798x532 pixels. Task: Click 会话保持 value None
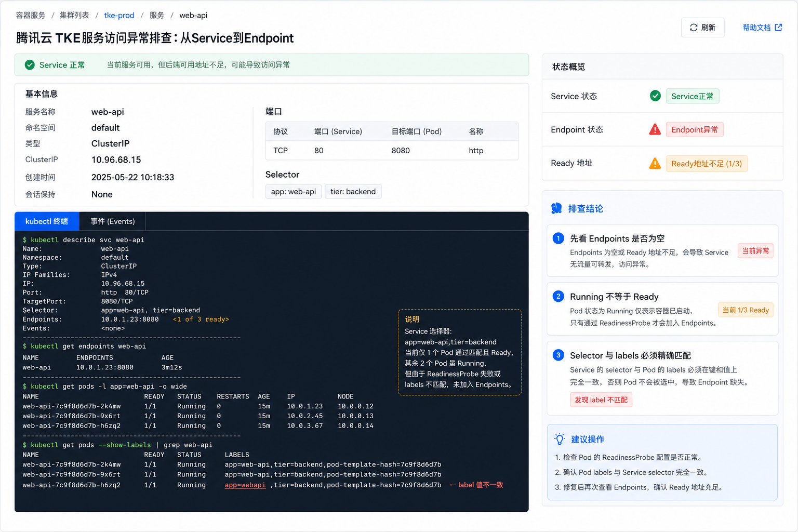tap(102, 194)
